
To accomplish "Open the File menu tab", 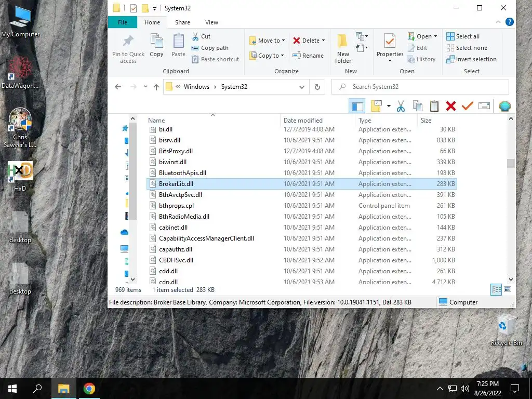I will point(123,22).
